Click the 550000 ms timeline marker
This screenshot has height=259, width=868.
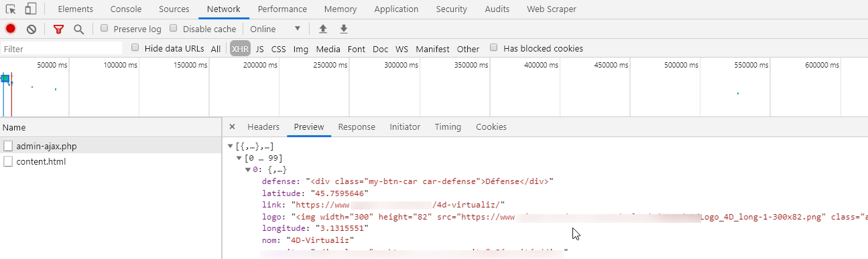751,65
